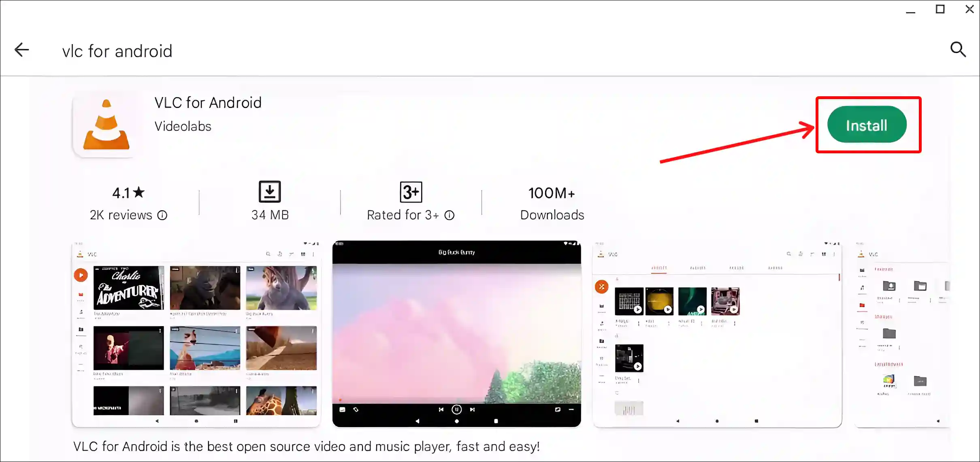Maximize the Play Store window
980x462 pixels.
tap(940, 9)
